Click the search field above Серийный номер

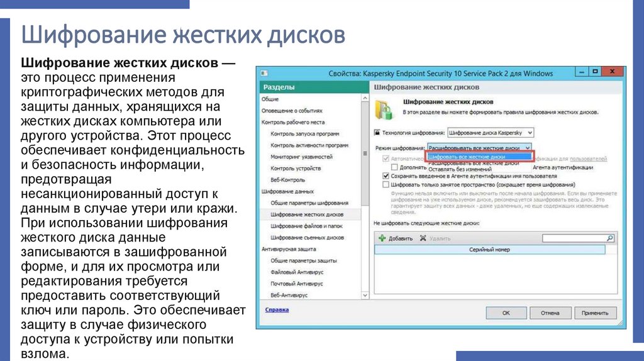(575, 238)
